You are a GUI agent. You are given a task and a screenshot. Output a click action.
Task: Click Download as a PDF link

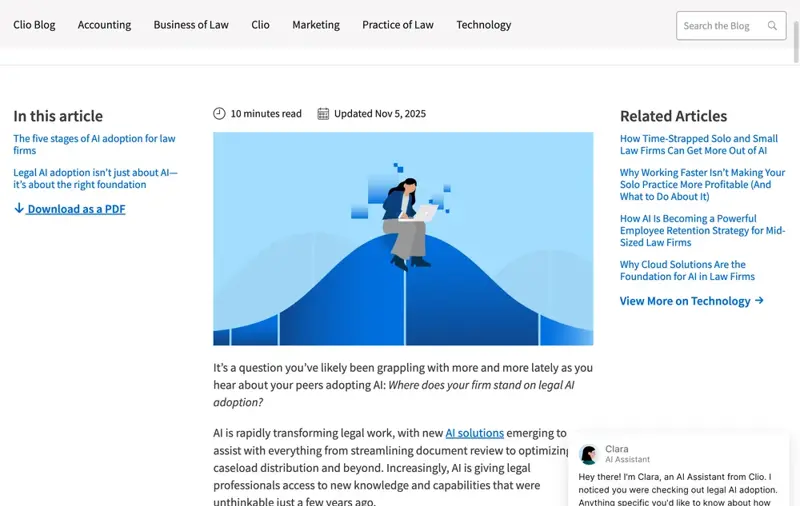click(76, 209)
